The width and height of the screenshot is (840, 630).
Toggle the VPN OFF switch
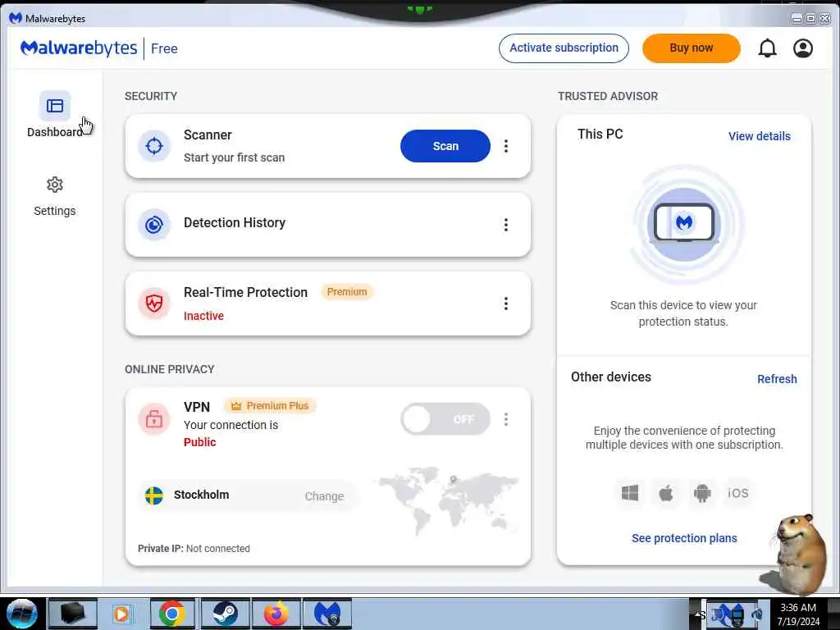coord(445,419)
